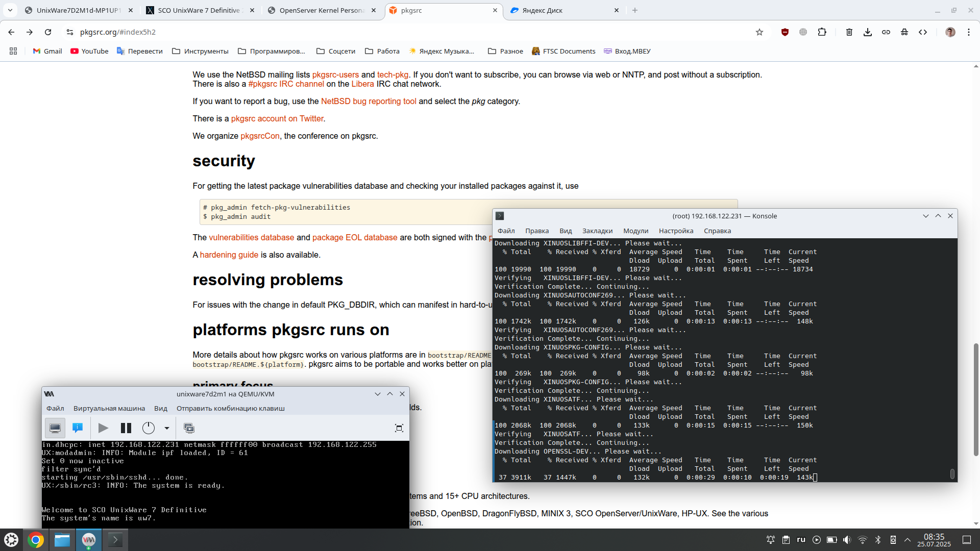Open the browser downloads icon
The width and height of the screenshot is (980, 551).
pos(868,32)
